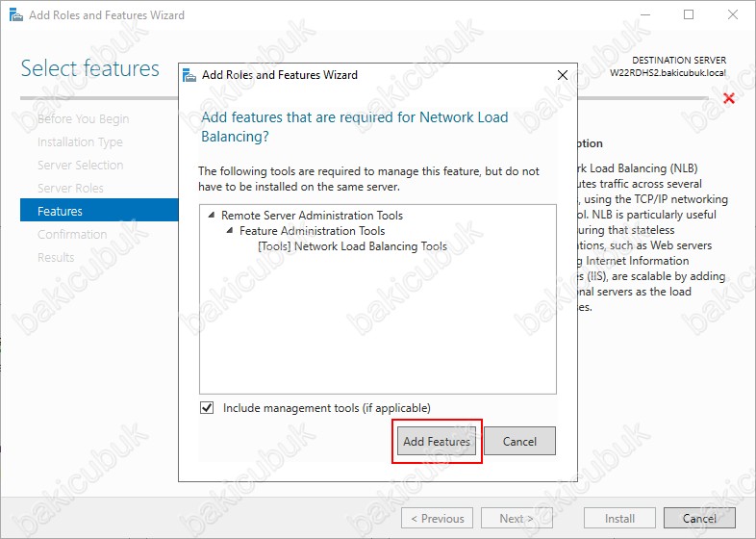Click the wizard icon in main title bar
This screenshot has height=539, width=756.
[16, 15]
